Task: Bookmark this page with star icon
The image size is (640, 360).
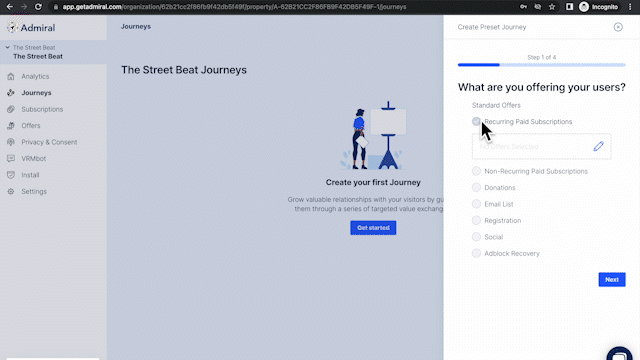Action: point(552,7)
